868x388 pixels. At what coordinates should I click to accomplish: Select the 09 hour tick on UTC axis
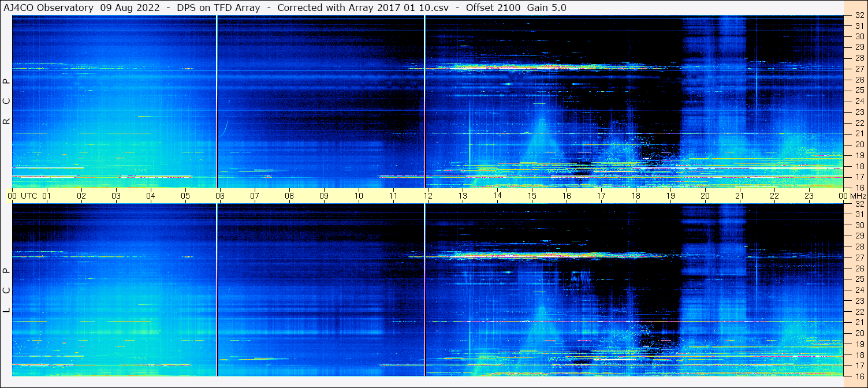point(324,196)
